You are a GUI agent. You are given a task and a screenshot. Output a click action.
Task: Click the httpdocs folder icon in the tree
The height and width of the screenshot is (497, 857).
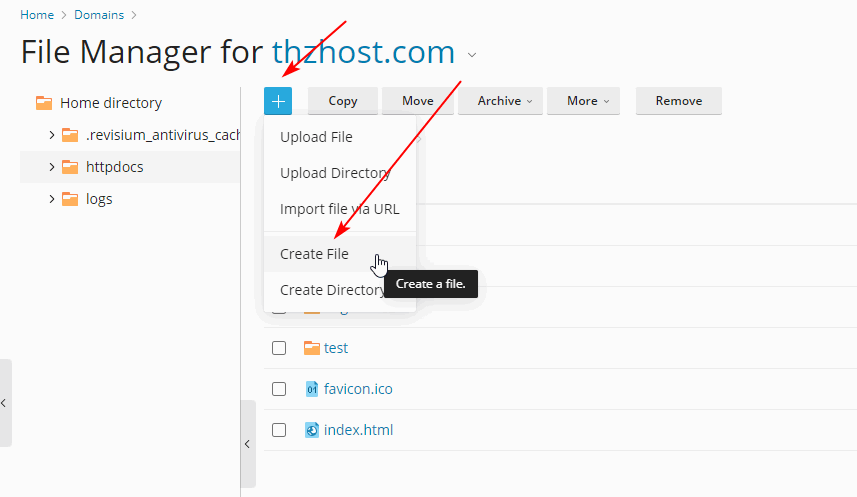pyautogui.click(x=70, y=167)
